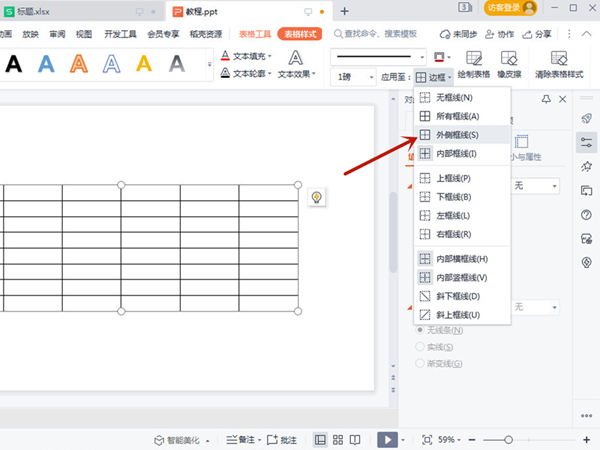
Task: Select the Eraser (橡皮擦) table tool
Action: (x=509, y=64)
